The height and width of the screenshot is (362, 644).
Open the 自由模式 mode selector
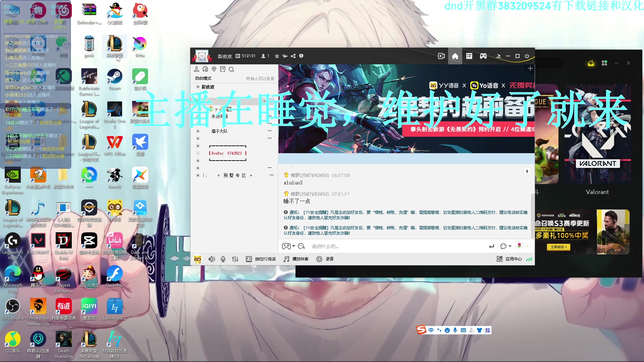coord(203,78)
